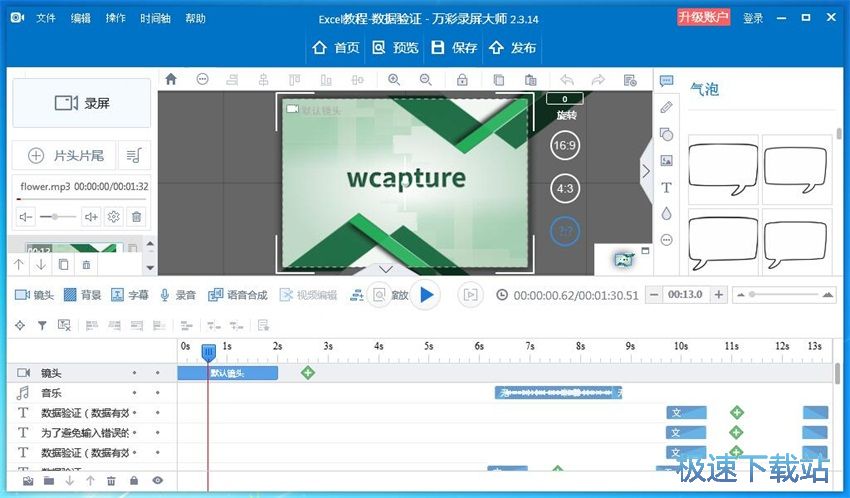Paste object on canvas
850x498 pixels.
[530, 80]
